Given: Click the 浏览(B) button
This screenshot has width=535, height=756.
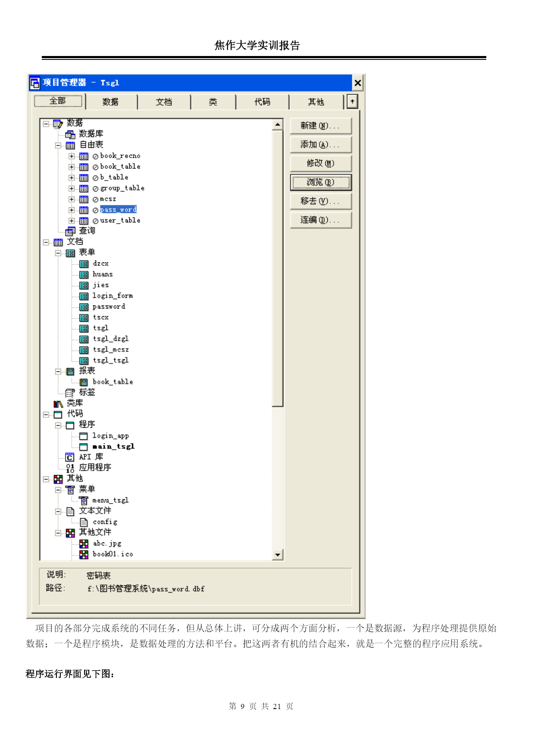Looking at the screenshot, I should (x=321, y=183).
